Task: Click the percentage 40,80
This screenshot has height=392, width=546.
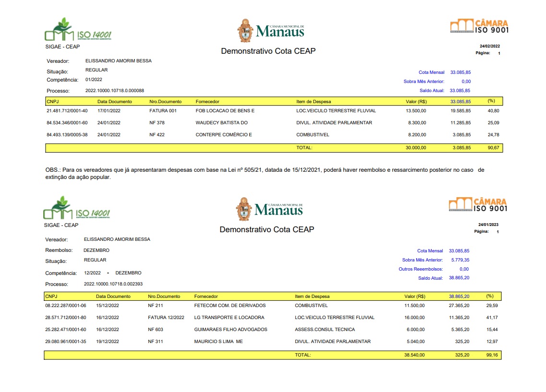Action: [x=494, y=111]
